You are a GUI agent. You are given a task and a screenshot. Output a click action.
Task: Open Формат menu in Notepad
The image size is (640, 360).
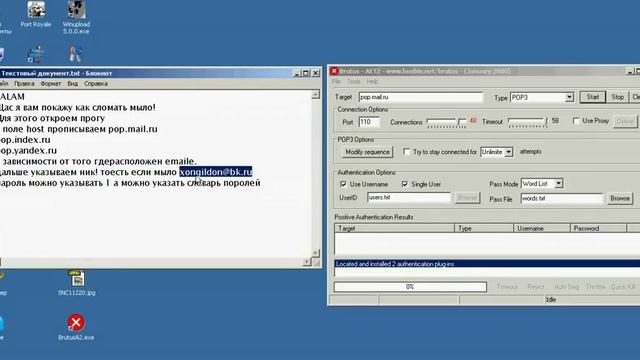51,84
